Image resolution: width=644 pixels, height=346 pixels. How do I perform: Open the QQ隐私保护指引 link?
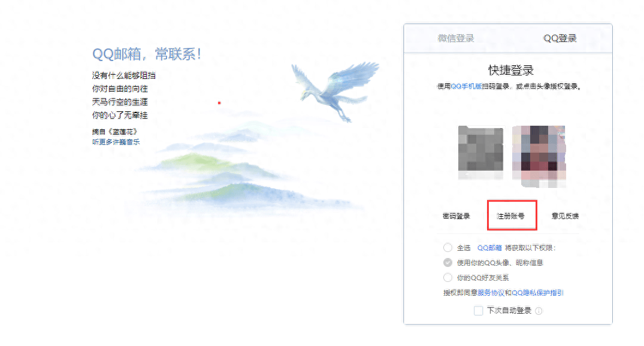click(x=537, y=293)
